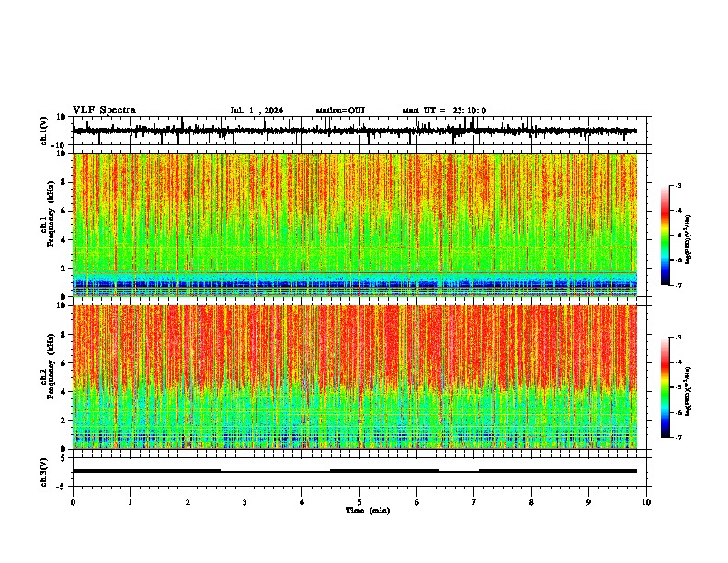Viewport: 728px width, 563px height.
Task: Click the ch.3 black signal bar panel
Action: [x=361, y=472]
